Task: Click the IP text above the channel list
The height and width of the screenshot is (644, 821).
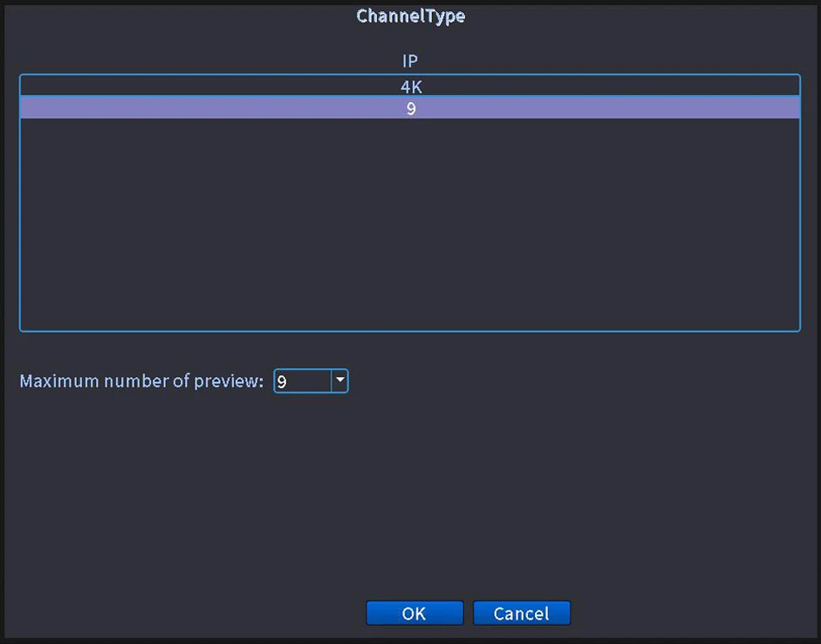Action: [x=410, y=61]
